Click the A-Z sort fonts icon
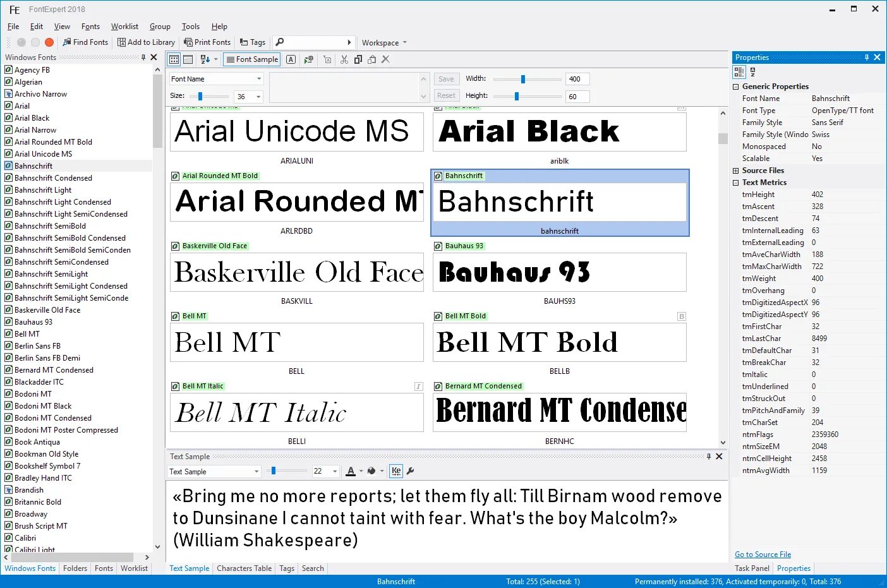The width and height of the screenshot is (887, 588). tap(205, 59)
